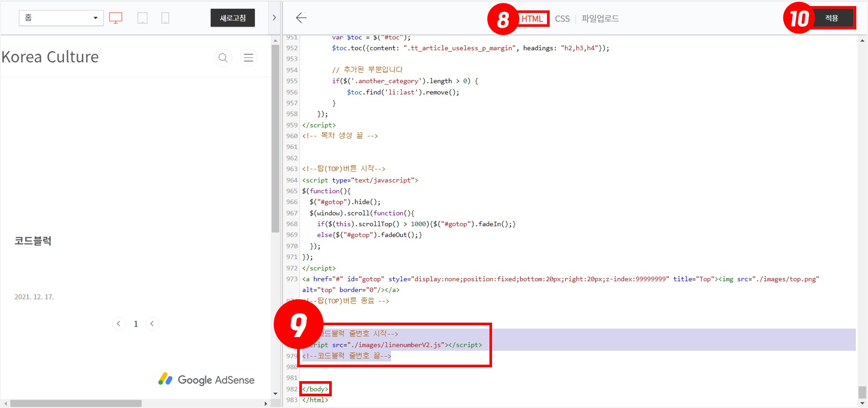Select page 1 in pagination

136,324
